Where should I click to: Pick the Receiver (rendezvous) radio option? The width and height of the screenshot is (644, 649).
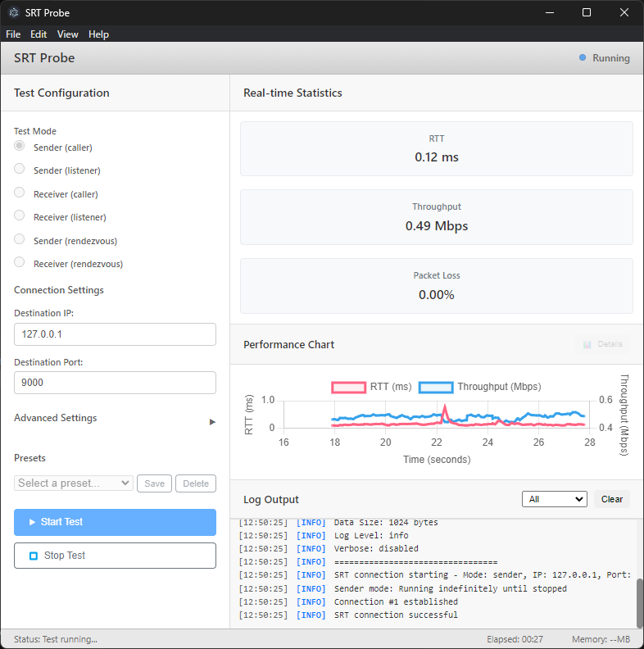tap(20, 263)
